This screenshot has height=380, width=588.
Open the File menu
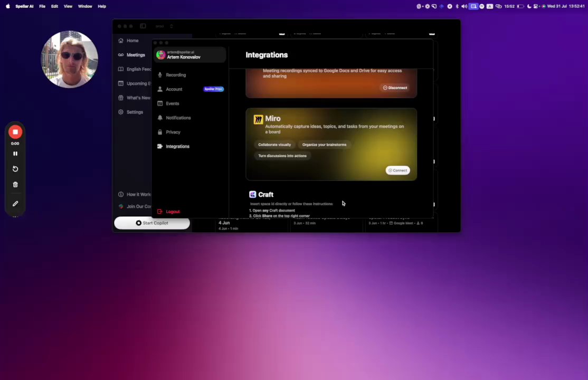[x=42, y=6]
